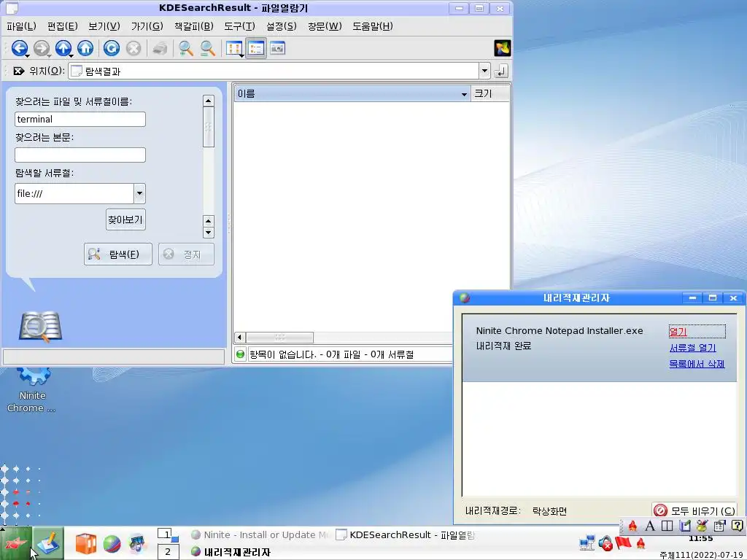Click the colorful logo at the toolbar's right end
The width and height of the screenshot is (747, 560).
tap(502, 48)
